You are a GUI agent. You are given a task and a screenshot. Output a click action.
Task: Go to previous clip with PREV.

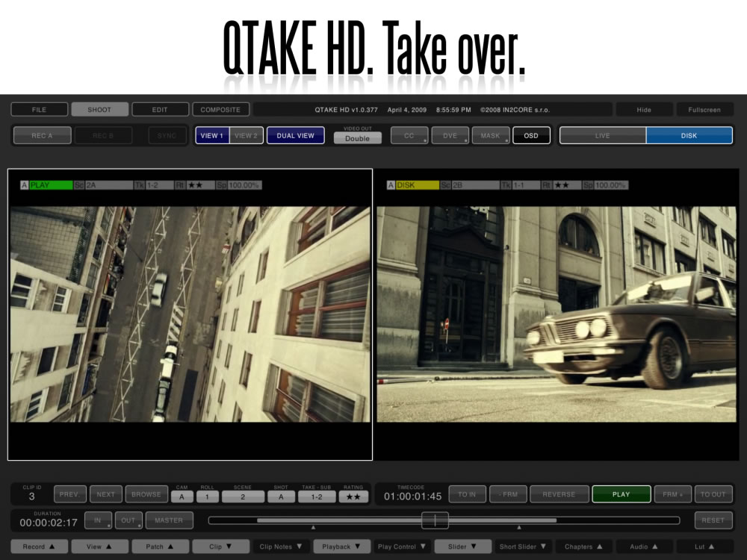(70, 494)
